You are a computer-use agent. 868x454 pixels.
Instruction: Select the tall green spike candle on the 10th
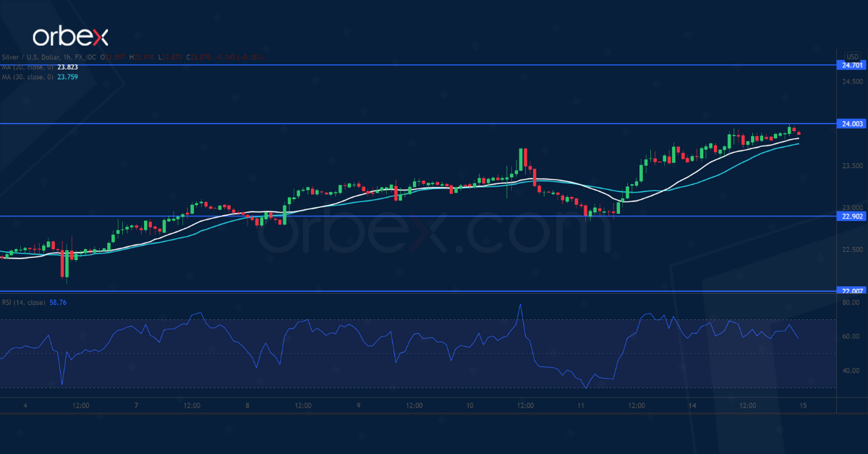pyautogui.click(x=522, y=159)
